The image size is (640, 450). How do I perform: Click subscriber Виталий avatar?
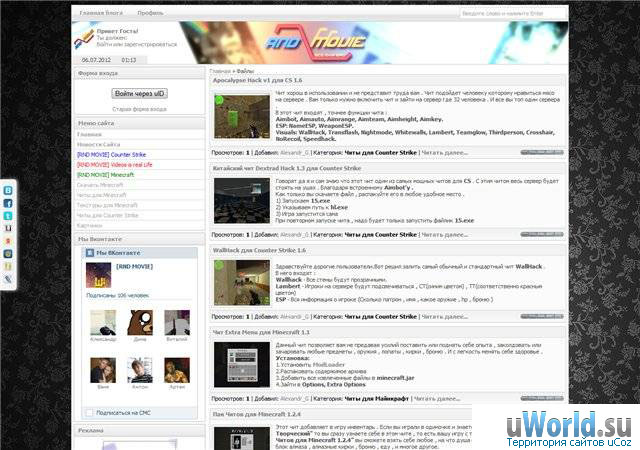[x=177, y=323]
